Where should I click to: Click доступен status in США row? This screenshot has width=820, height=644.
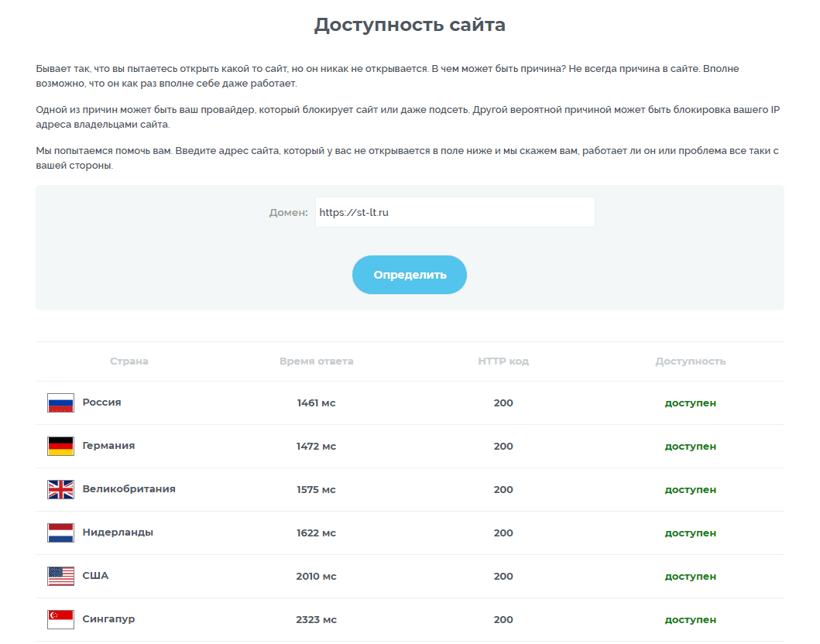click(691, 577)
